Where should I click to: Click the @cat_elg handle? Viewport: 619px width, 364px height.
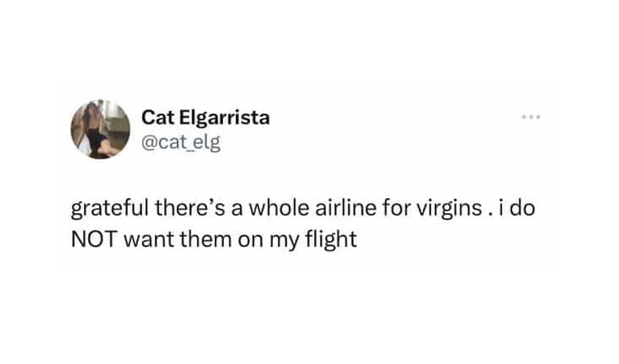[181, 143]
